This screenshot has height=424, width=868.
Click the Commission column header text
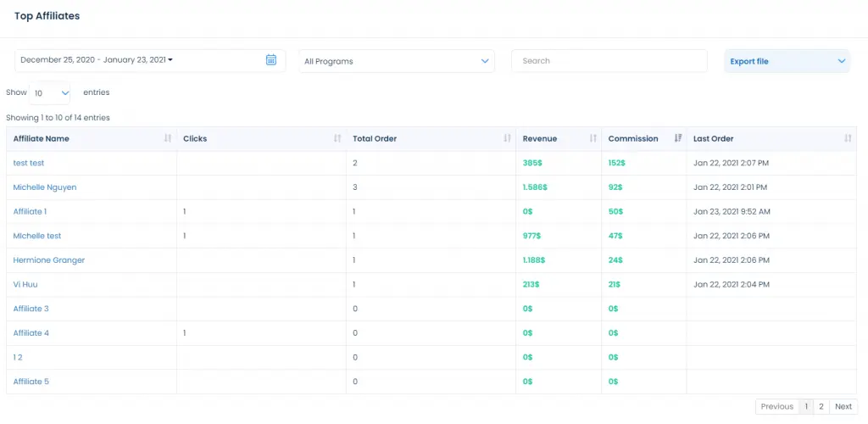[x=633, y=139]
